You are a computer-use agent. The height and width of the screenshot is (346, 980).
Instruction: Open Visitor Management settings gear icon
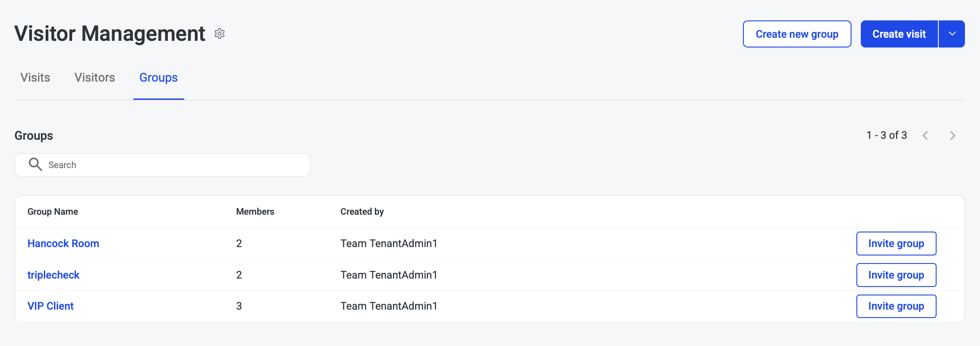click(219, 34)
